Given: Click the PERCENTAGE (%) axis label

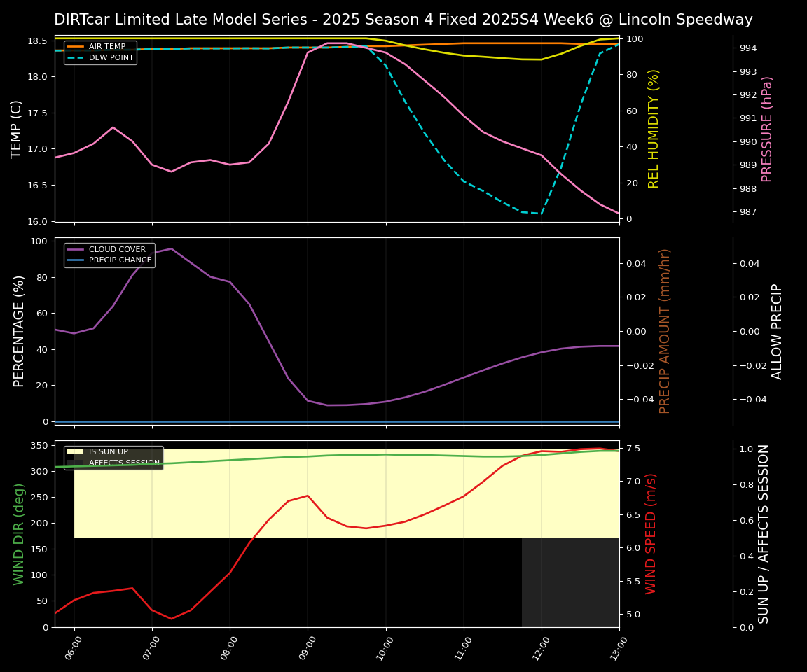Looking at the screenshot, I should [x=19, y=331].
